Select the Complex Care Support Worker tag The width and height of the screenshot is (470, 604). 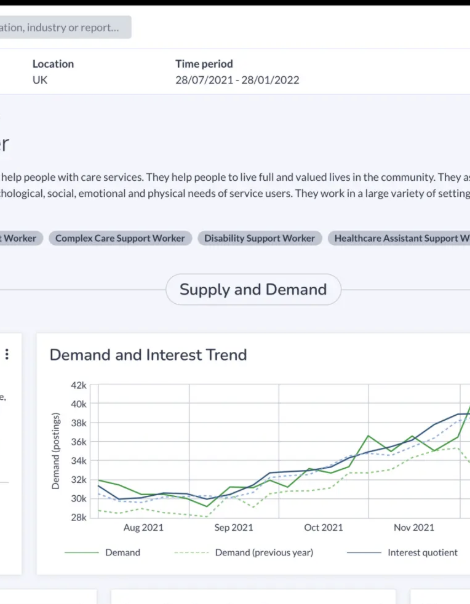[x=120, y=238]
